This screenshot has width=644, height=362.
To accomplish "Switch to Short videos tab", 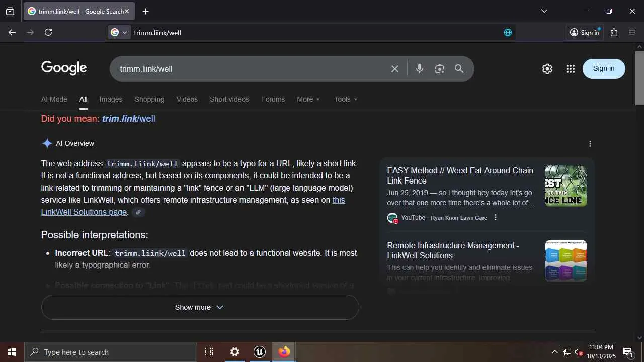I will pos(229,99).
